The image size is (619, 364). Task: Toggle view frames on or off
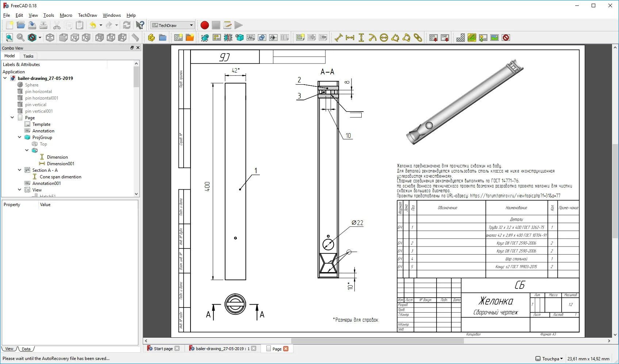(506, 38)
